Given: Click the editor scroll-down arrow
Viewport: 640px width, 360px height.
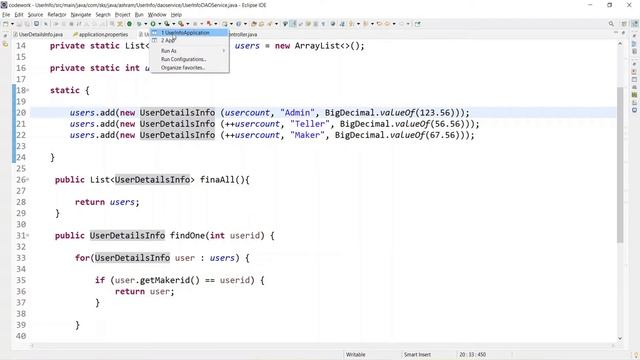Looking at the screenshot, I should 620,338.
